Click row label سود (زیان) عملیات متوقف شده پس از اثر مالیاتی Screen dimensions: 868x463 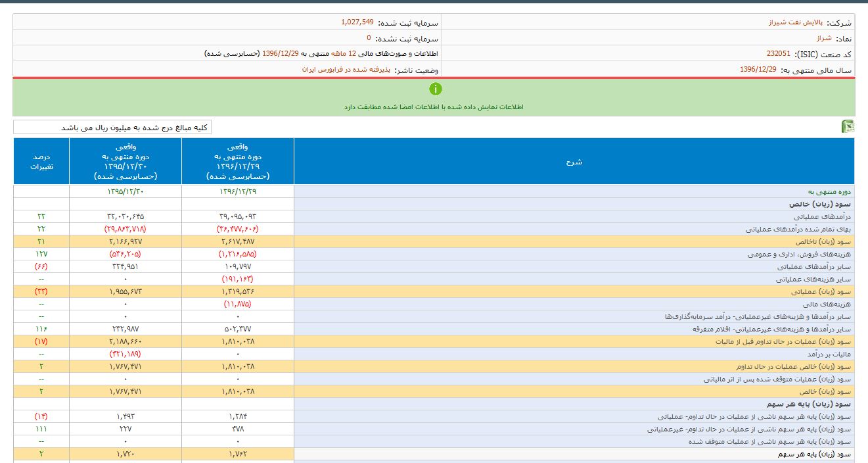(777, 379)
